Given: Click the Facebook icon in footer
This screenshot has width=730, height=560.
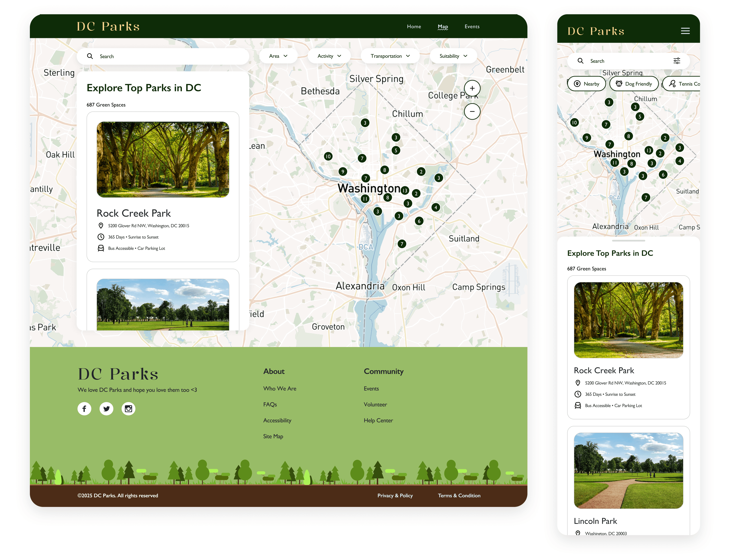Looking at the screenshot, I should tap(84, 408).
